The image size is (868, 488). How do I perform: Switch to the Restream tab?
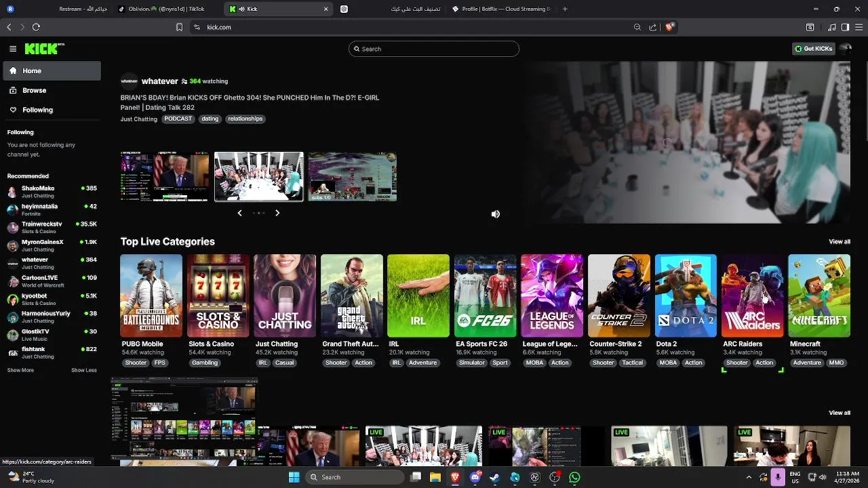58,9
